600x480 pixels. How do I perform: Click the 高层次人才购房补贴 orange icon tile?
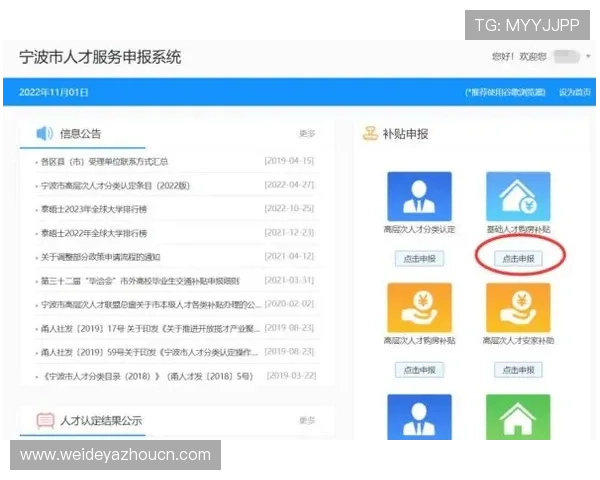coord(419,307)
